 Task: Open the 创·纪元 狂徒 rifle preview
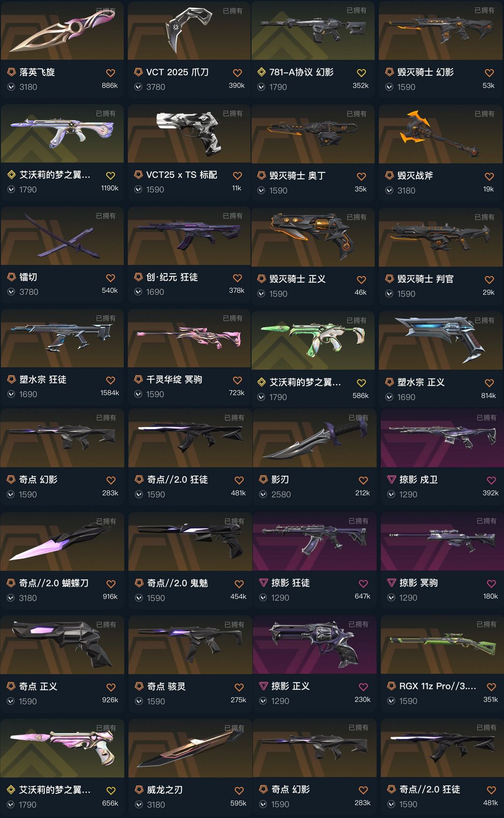point(189,236)
